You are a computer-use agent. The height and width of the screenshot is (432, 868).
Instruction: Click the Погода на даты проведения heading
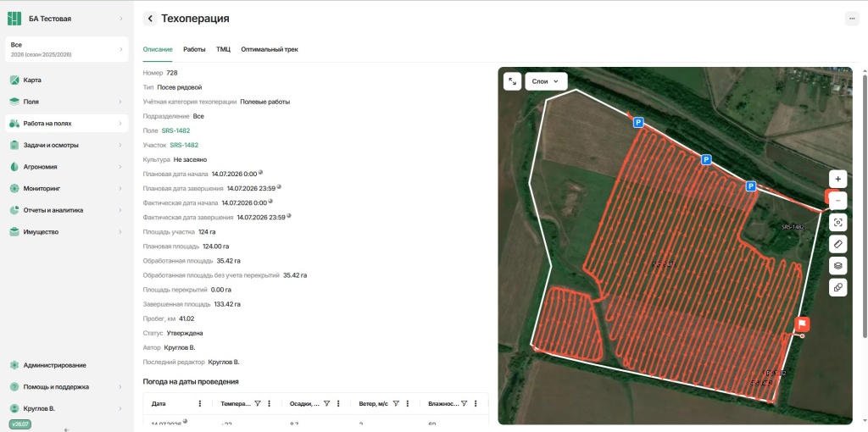191,382
